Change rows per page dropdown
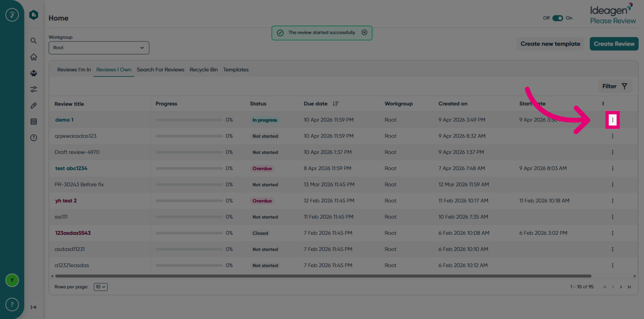The height and width of the screenshot is (319, 644). 100,287
